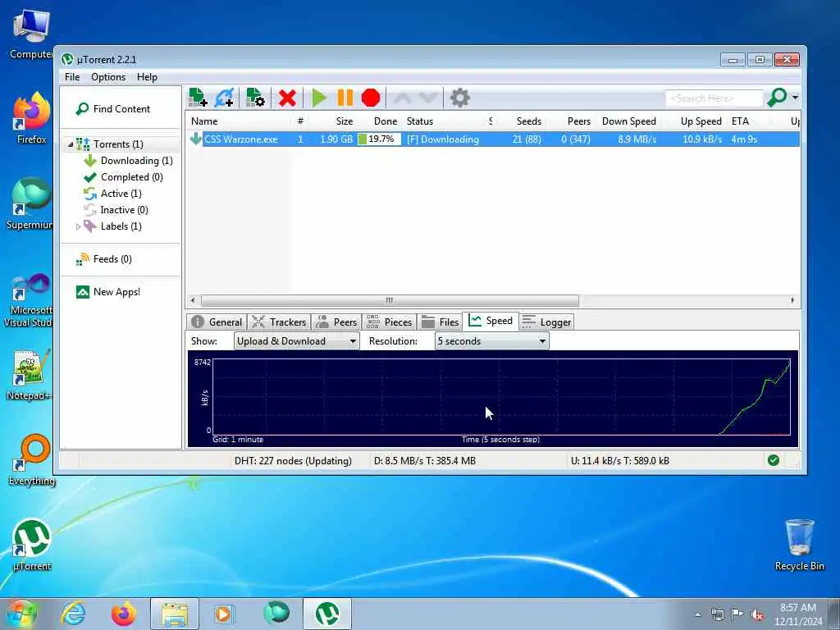Click the download speed status entry
Screen dimensions: 840x630
click(425, 461)
